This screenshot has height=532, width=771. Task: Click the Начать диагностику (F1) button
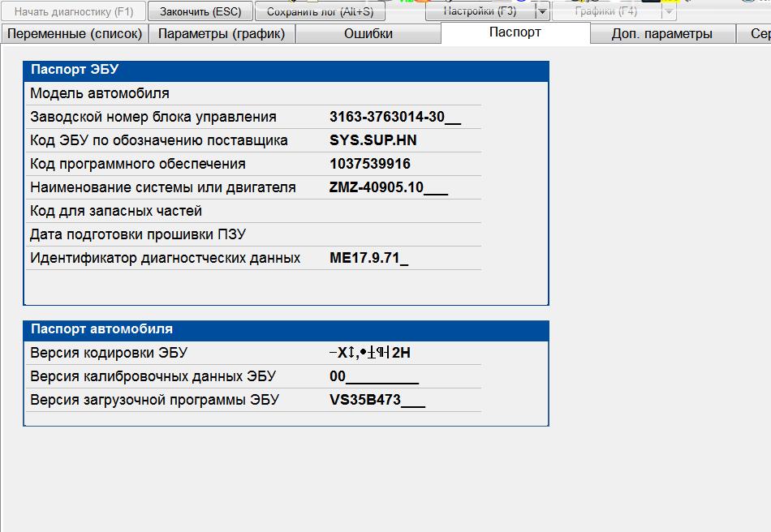coord(73,11)
